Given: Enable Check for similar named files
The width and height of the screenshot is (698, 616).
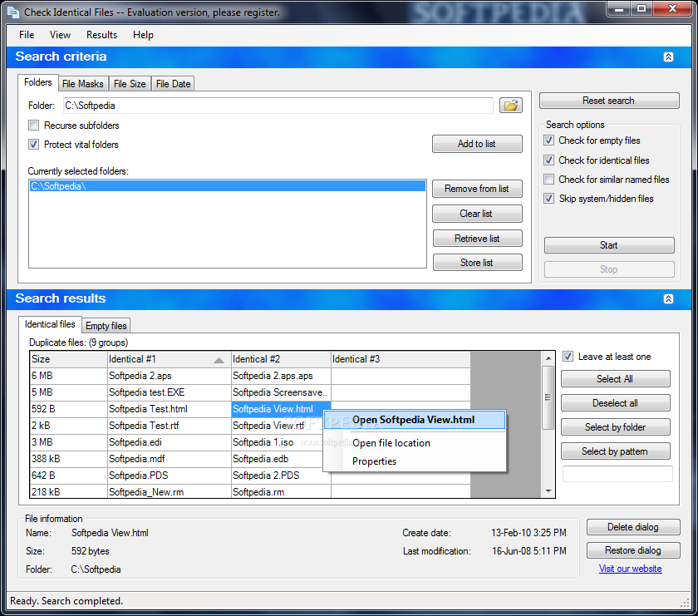Looking at the screenshot, I should (549, 179).
